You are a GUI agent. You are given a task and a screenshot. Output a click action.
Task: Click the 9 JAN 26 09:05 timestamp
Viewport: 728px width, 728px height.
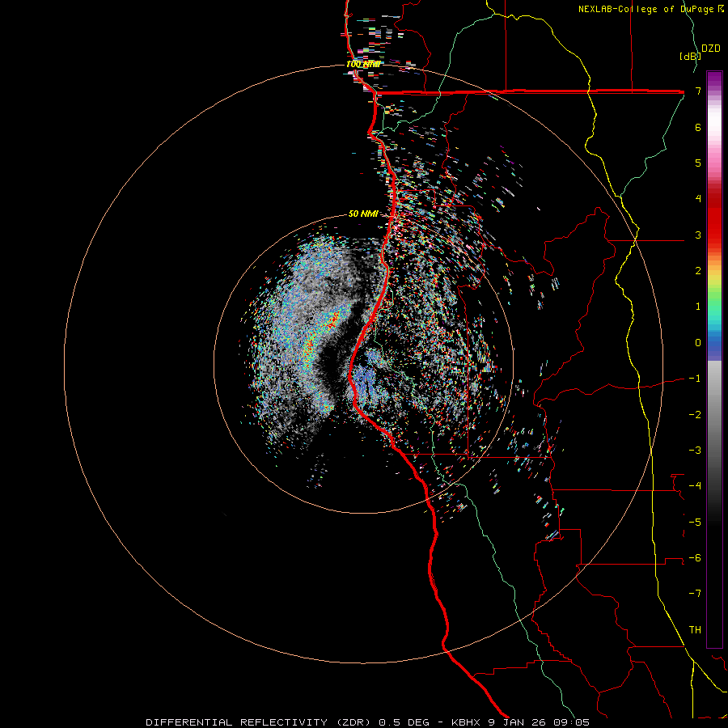[539, 722]
